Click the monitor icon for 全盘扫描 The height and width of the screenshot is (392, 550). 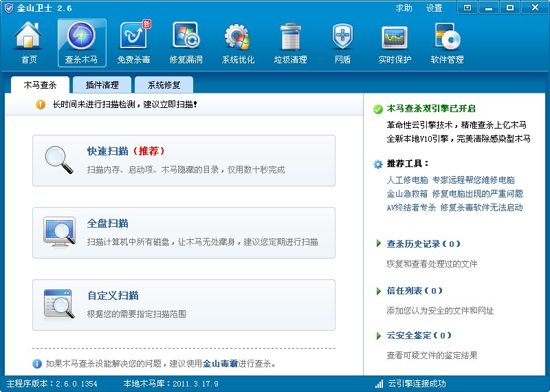click(x=59, y=232)
